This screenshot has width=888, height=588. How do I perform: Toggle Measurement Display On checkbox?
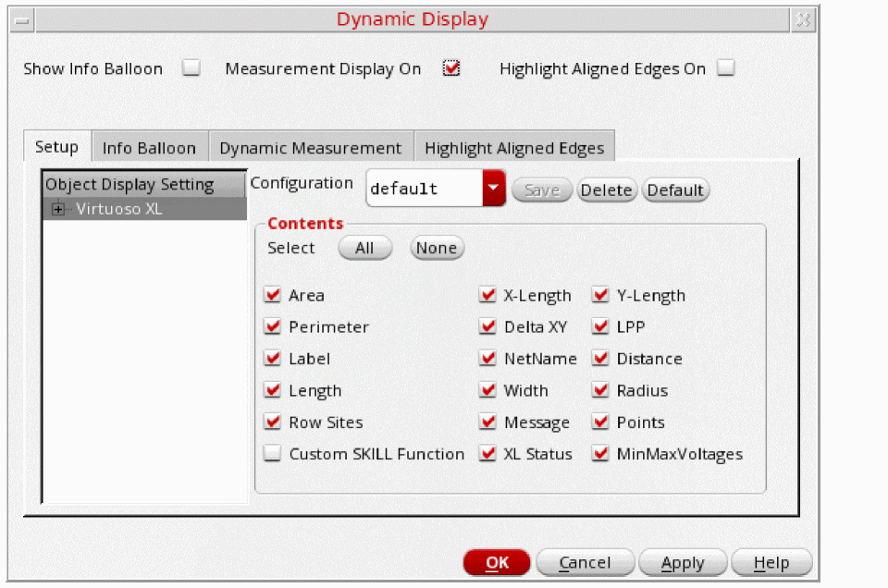(x=451, y=68)
